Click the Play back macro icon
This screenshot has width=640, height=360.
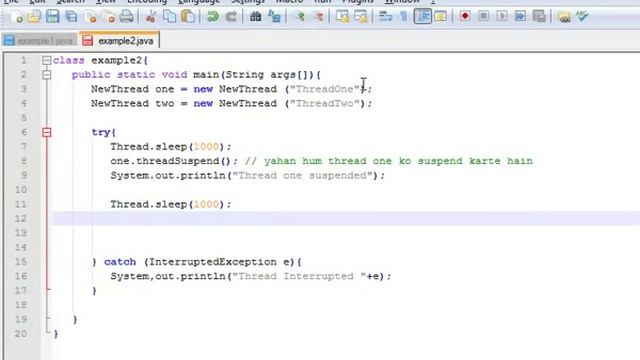tap(502, 17)
